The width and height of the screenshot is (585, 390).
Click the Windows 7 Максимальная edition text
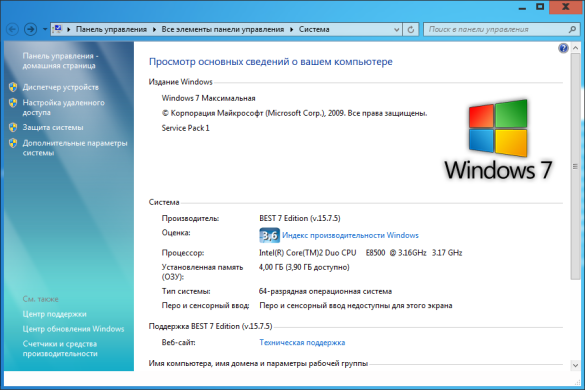click(208, 98)
